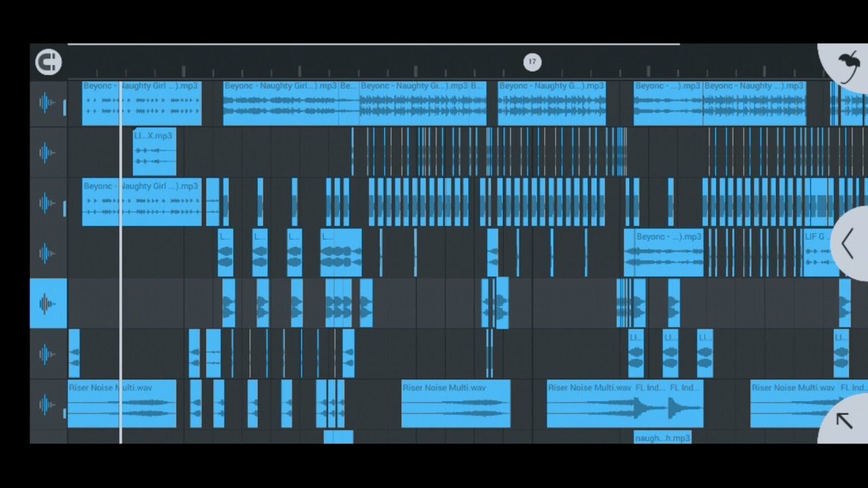Viewport: 868px width, 488px height.
Task: Click the bar 17 timeline marker
Action: click(x=532, y=62)
